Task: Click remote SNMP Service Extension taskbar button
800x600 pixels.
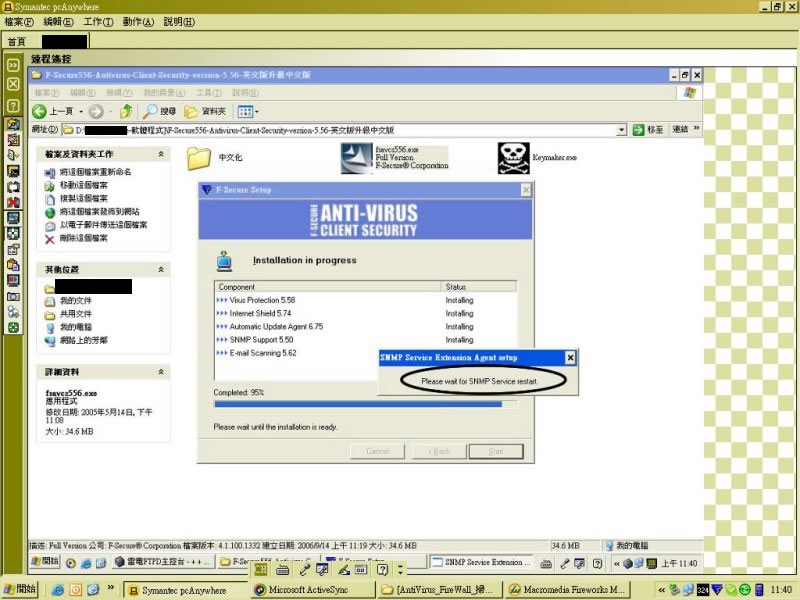Action: 481,562
